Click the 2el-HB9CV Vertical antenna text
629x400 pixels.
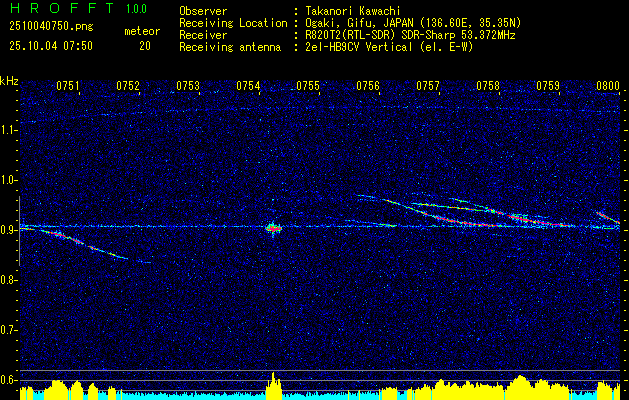(x=388, y=47)
